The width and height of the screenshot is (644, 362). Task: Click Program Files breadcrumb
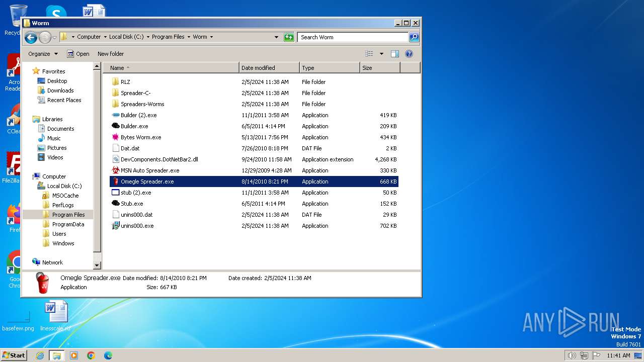click(168, 37)
